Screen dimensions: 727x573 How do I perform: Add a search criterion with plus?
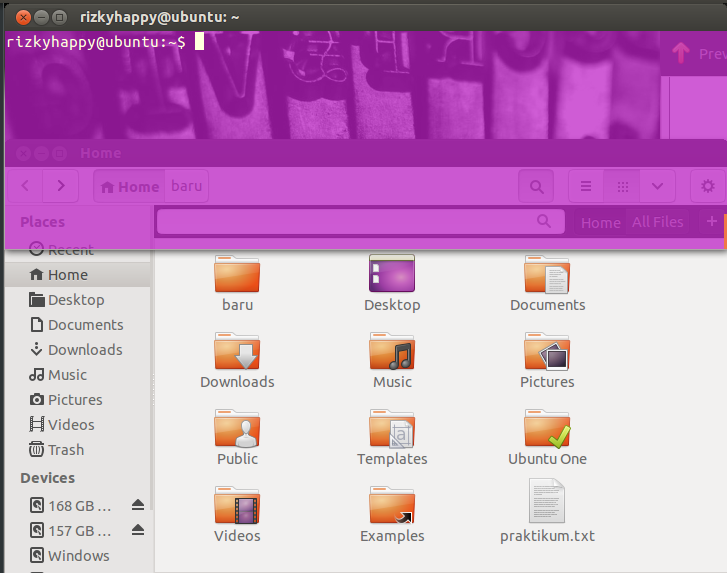coord(712,222)
